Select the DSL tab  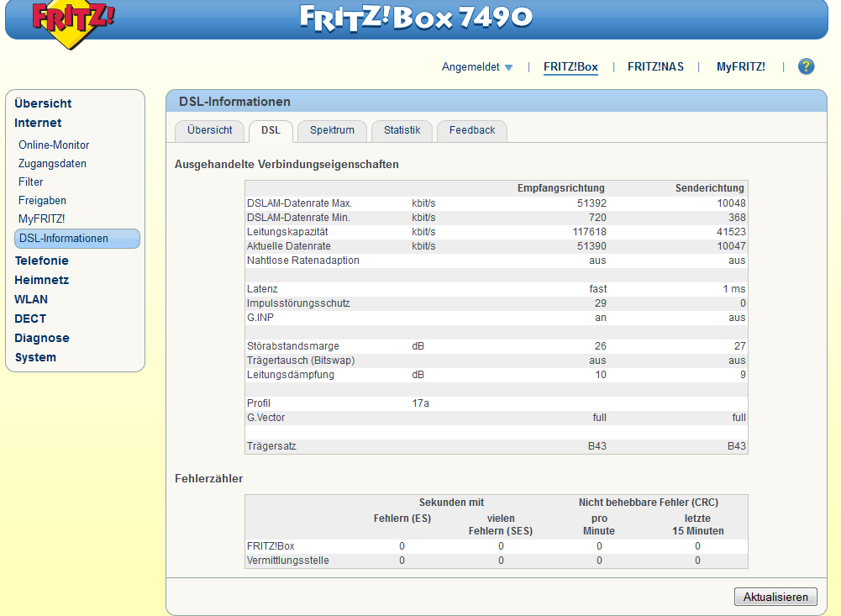[271, 130]
